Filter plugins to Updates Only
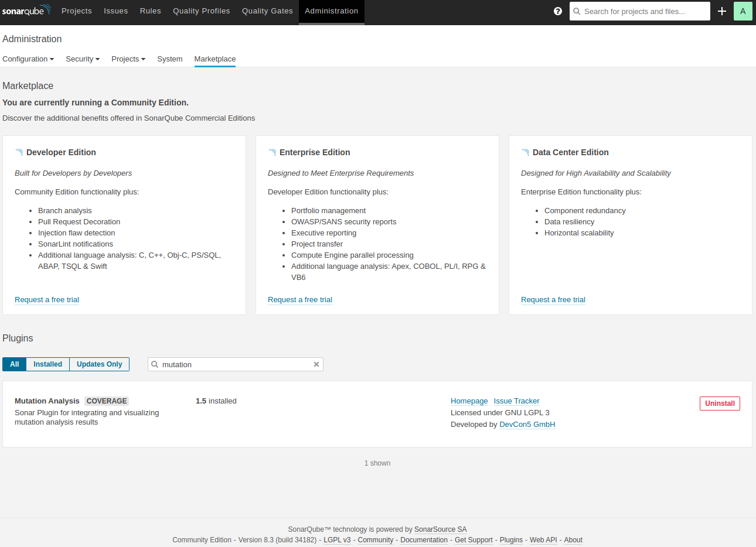Image resolution: width=756 pixels, height=547 pixels. pos(100,364)
